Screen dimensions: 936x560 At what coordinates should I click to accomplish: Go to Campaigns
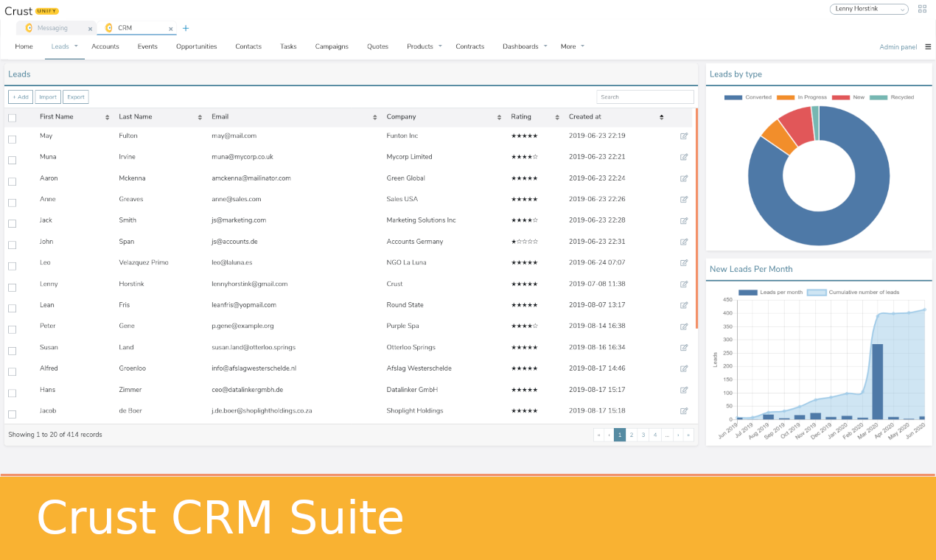point(332,46)
